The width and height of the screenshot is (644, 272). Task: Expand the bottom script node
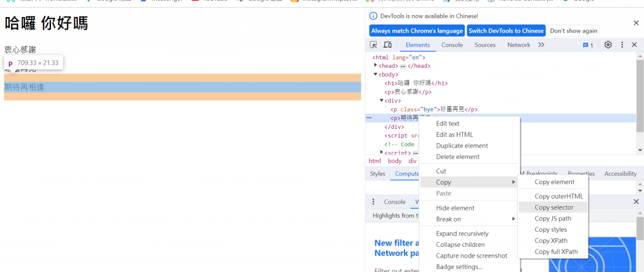pos(382,152)
